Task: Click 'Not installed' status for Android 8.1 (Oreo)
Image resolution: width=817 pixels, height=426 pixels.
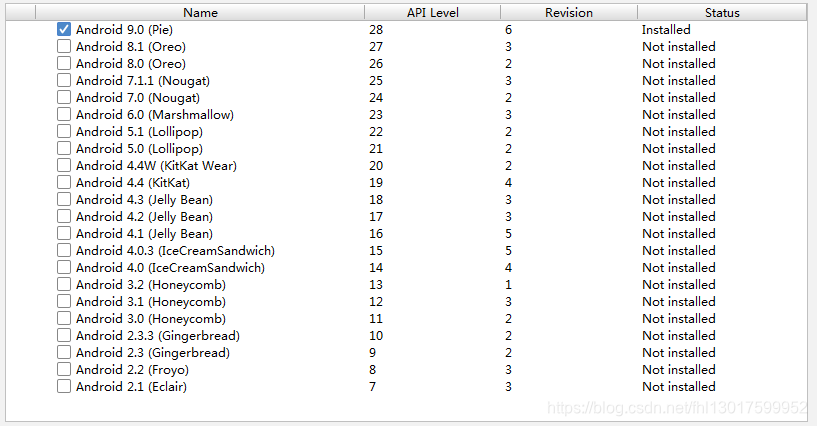Action: pos(678,47)
